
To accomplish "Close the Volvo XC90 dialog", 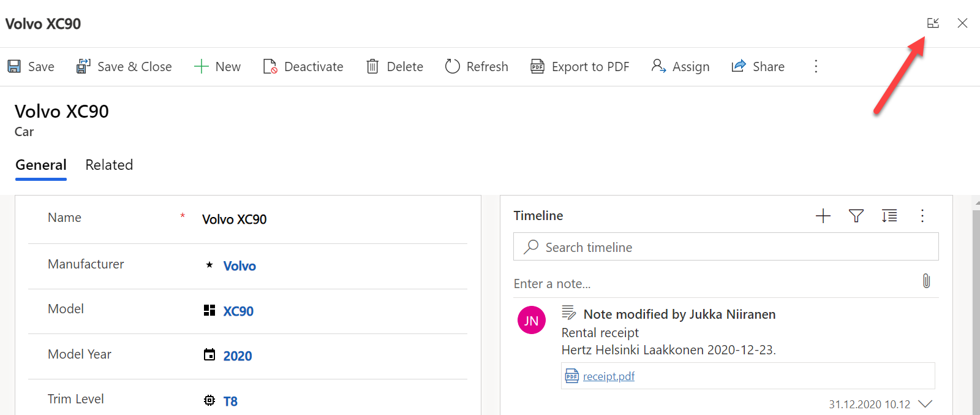I will 962,23.
